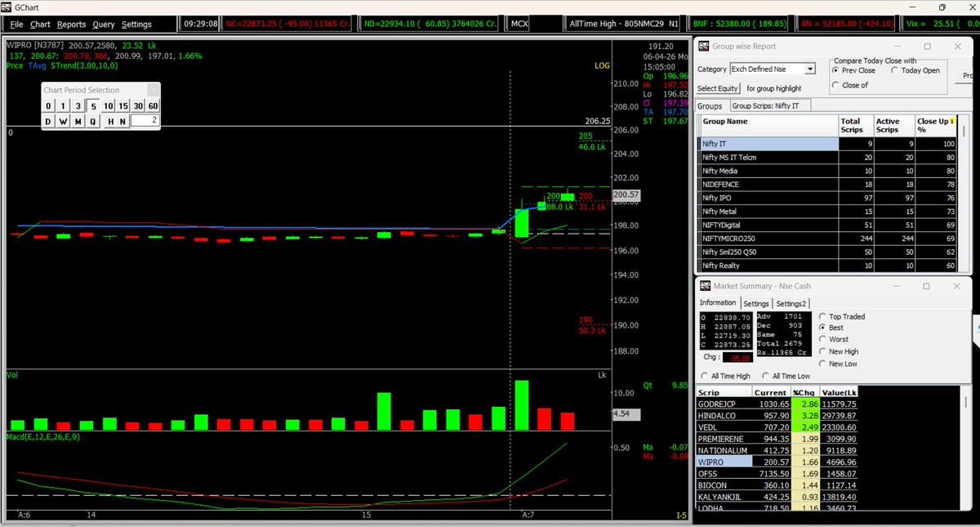The height and width of the screenshot is (527, 980).
Task: Click the period value field showing 2
Action: tap(145, 121)
